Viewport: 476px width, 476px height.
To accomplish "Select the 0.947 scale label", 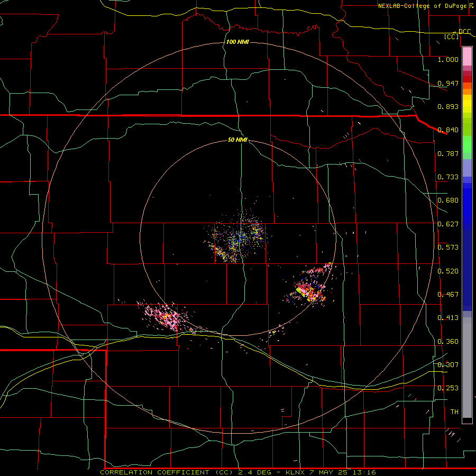I will (x=448, y=83).
